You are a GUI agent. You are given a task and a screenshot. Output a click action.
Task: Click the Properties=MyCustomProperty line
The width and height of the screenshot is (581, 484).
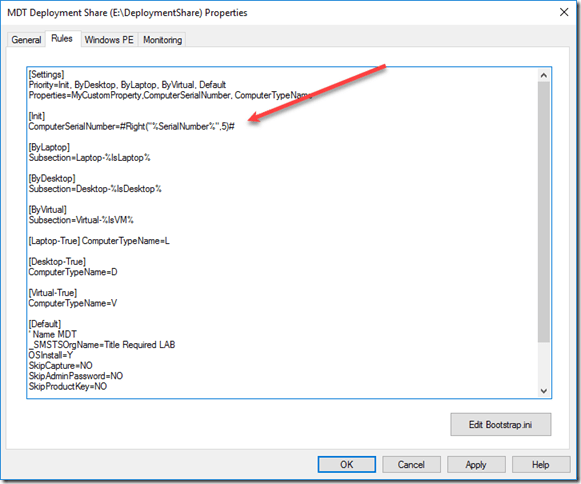[170, 95]
